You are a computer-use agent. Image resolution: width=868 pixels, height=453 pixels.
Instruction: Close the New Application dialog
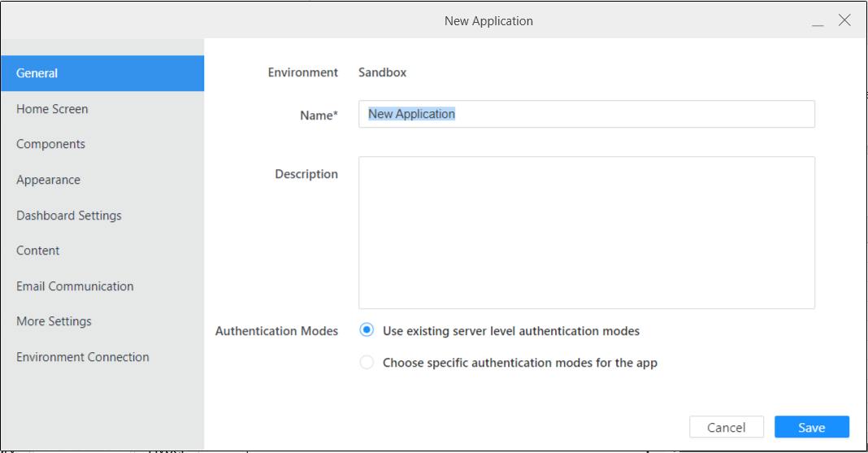coord(844,20)
